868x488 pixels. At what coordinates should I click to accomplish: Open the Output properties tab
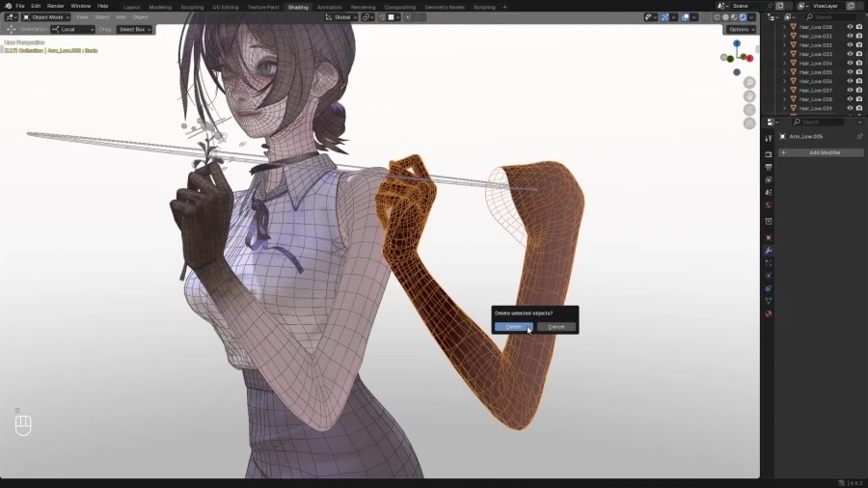point(769,167)
